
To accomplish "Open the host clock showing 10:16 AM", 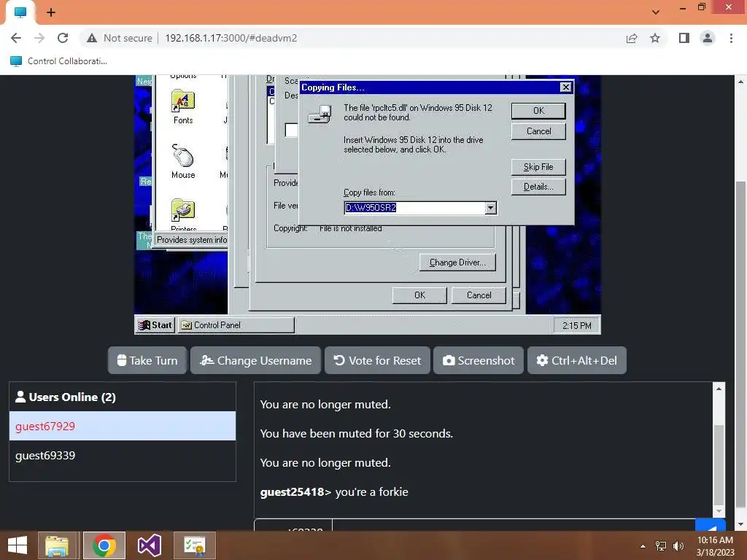I will pyautogui.click(x=715, y=546).
